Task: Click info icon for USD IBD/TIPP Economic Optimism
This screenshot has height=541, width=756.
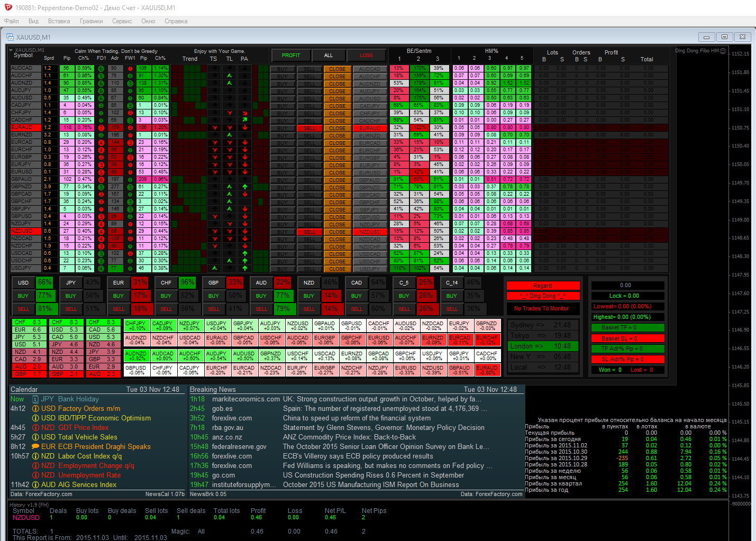Action: 35,418
